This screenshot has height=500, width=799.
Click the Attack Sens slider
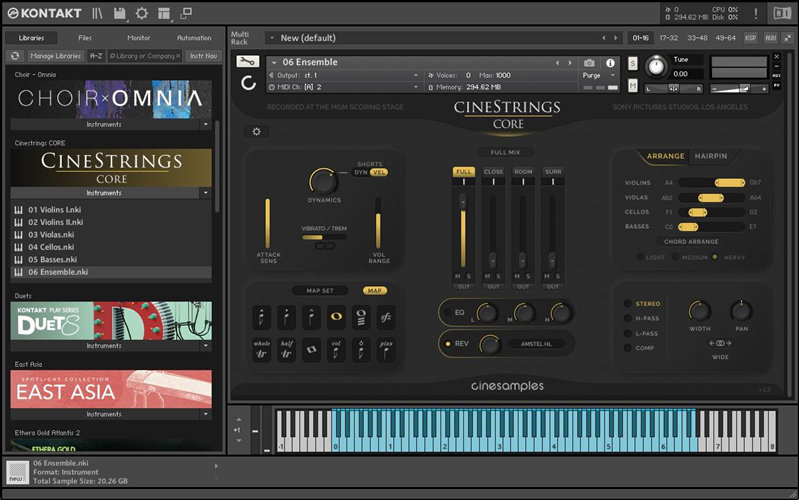[x=267, y=222]
